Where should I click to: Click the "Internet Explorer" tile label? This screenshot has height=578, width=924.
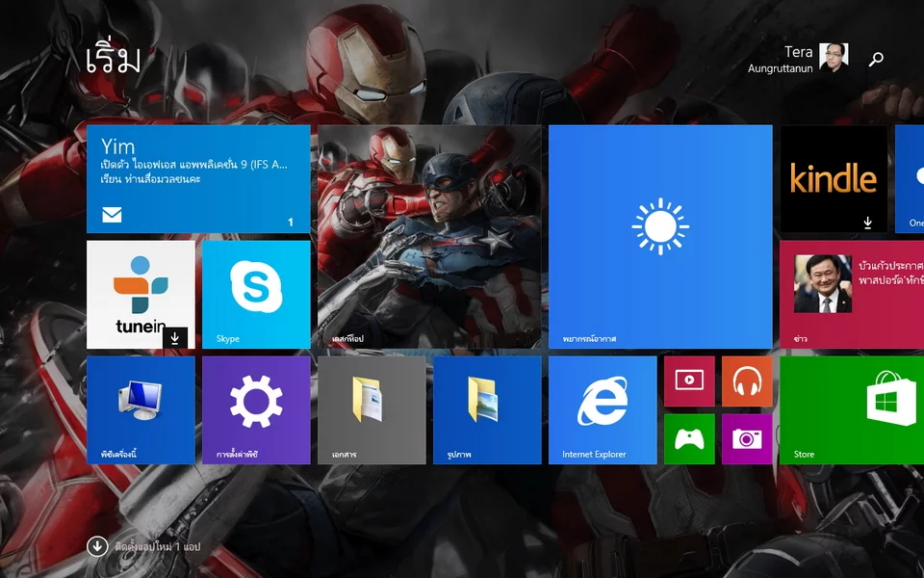[x=594, y=454]
